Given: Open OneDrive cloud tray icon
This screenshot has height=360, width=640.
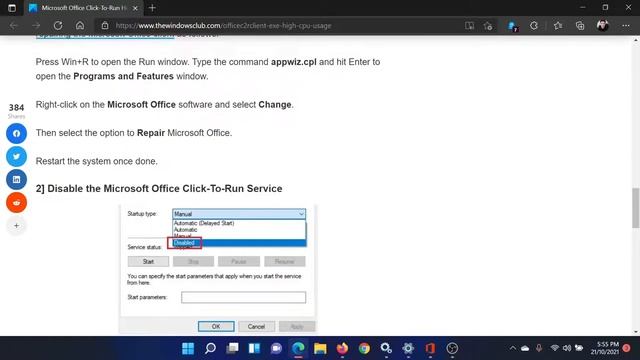Looking at the screenshot, I should click(525, 348).
